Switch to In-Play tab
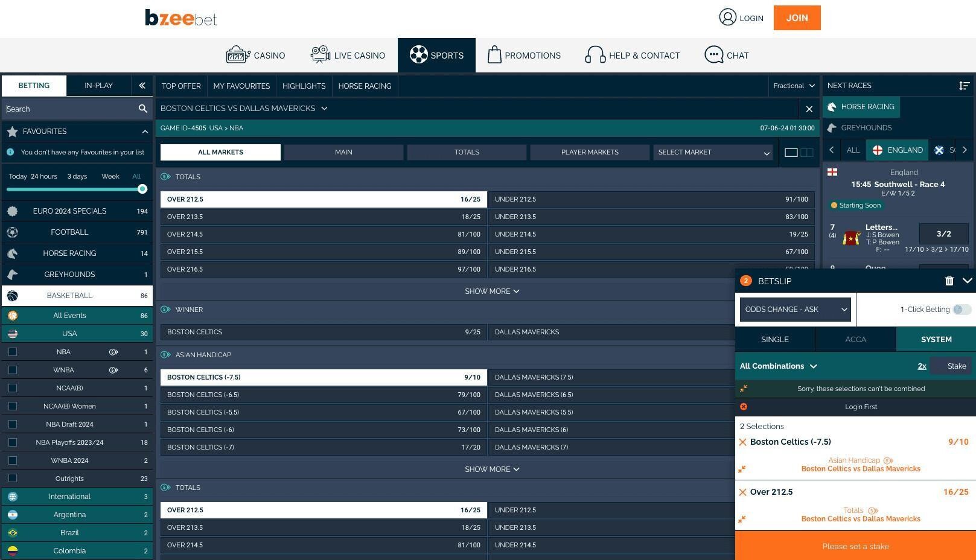The width and height of the screenshot is (976, 560). (98, 86)
